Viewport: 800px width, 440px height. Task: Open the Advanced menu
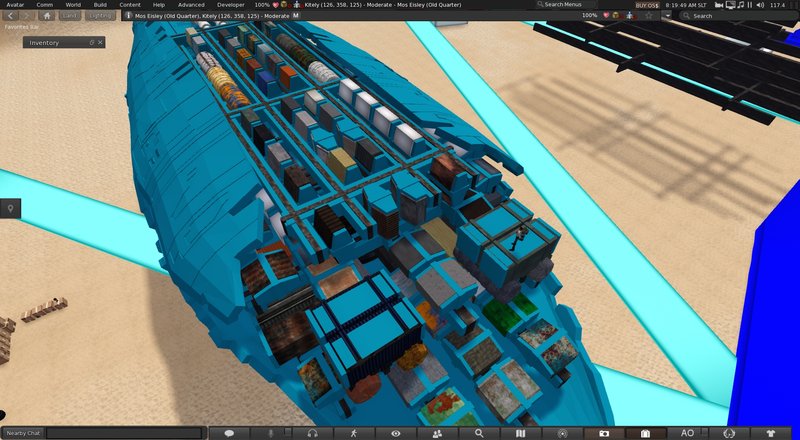[191, 5]
